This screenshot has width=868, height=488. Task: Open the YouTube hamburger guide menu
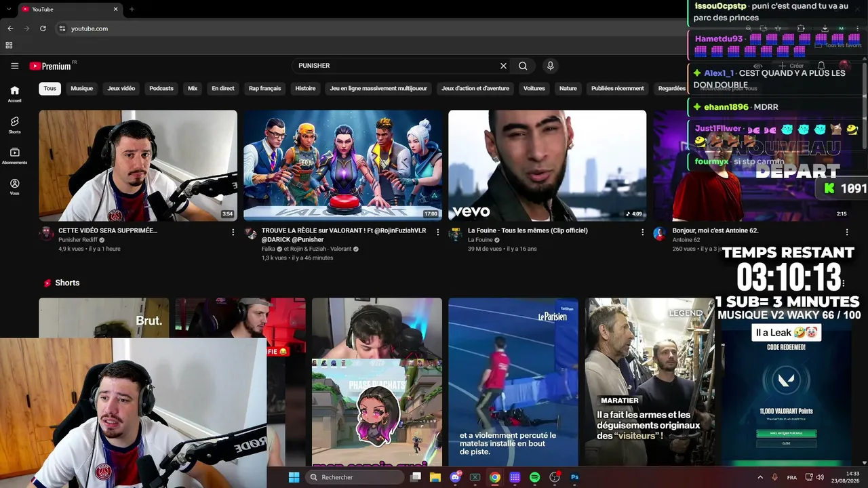(x=14, y=66)
